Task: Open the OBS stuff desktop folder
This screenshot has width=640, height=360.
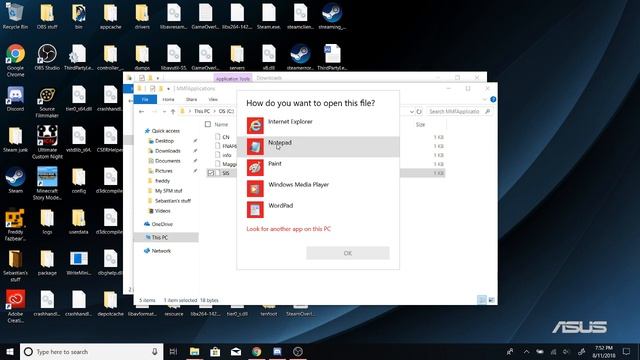Action: pyautogui.click(x=47, y=16)
